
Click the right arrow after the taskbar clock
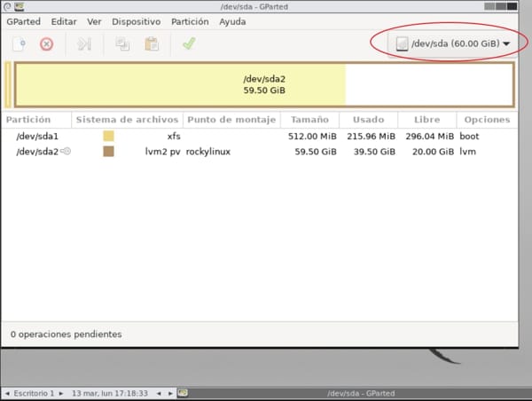pyautogui.click(x=170, y=394)
